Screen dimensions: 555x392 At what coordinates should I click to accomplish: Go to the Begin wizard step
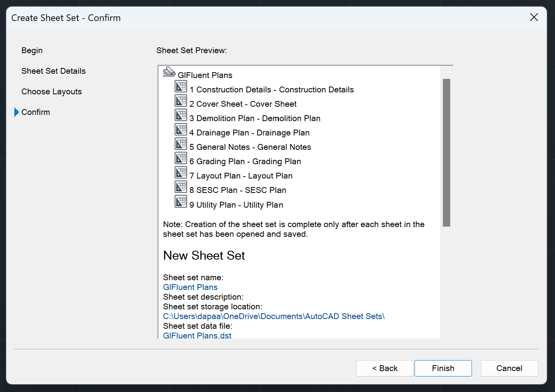point(32,50)
